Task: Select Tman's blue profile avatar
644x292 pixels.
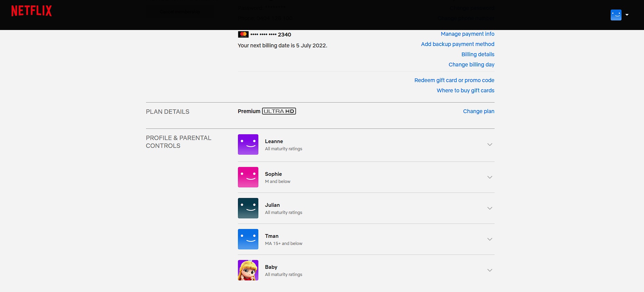Action: pos(248,239)
